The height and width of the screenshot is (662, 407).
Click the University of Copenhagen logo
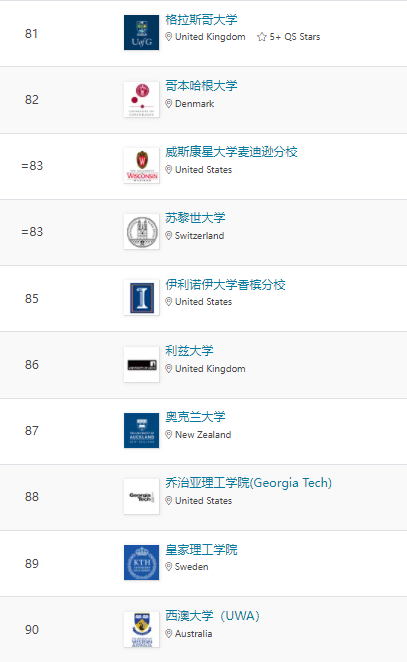click(141, 99)
